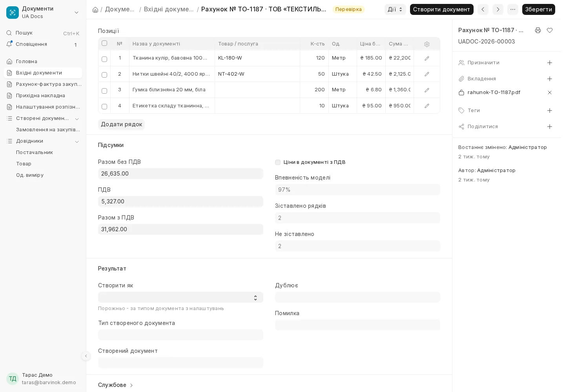Check row 1 Тканина кулір checkbox
The width and height of the screenshot is (565, 392).
[x=104, y=59]
